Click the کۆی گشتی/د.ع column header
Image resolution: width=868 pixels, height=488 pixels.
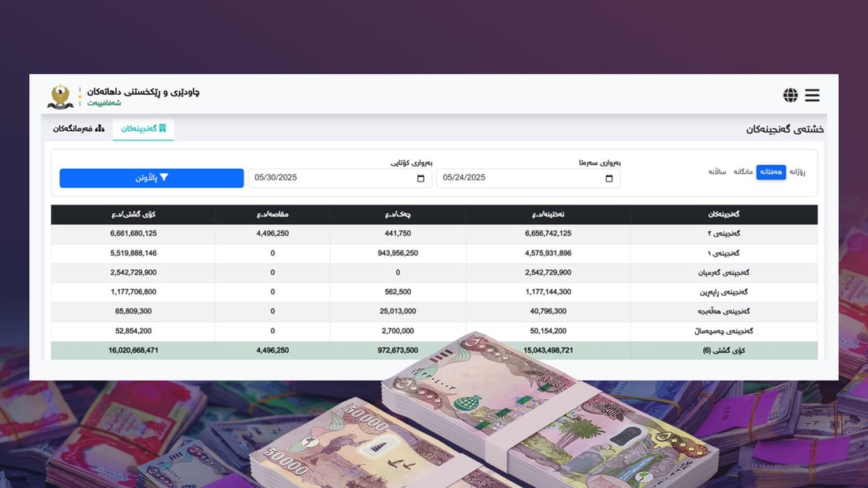[x=133, y=215]
